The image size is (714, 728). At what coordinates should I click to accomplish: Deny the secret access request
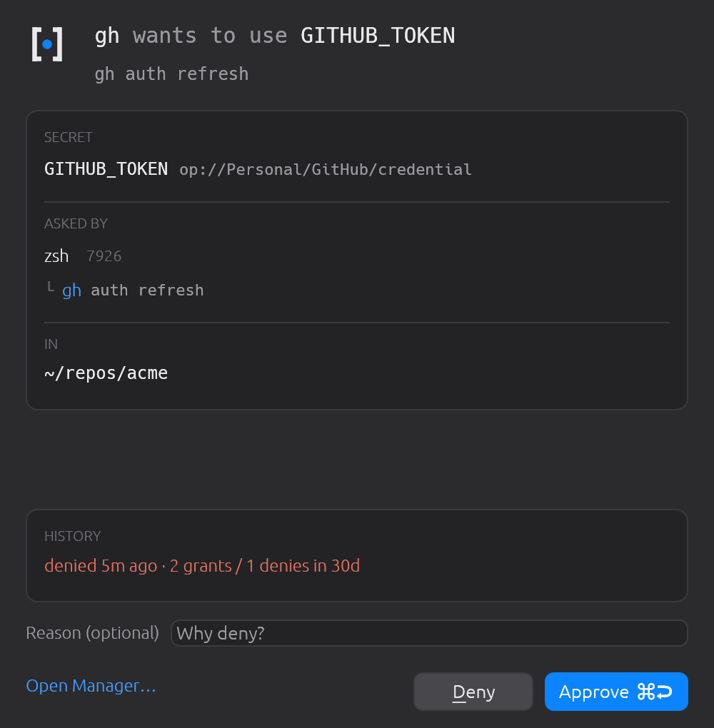pos(473,692)
